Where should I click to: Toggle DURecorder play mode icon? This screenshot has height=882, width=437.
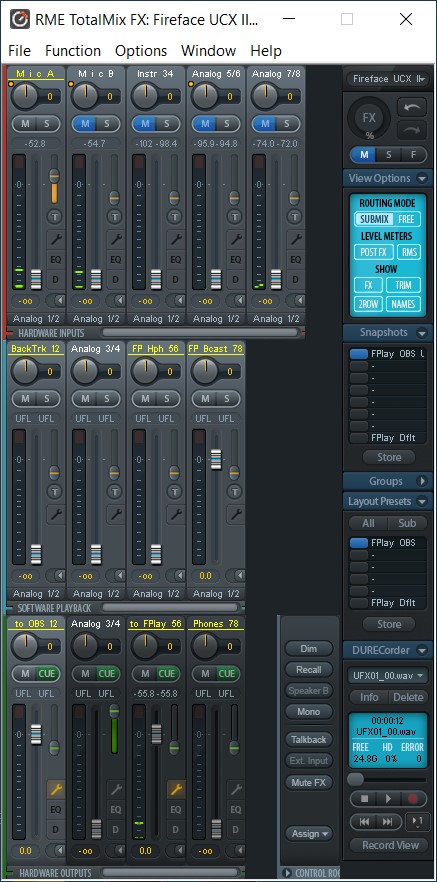(x=417, y=822)
